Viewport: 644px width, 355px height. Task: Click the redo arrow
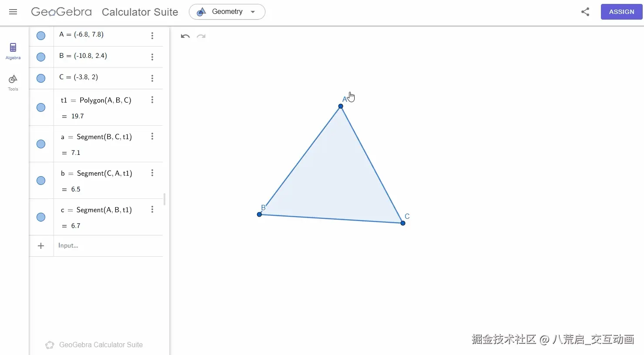tap(201, 36)
